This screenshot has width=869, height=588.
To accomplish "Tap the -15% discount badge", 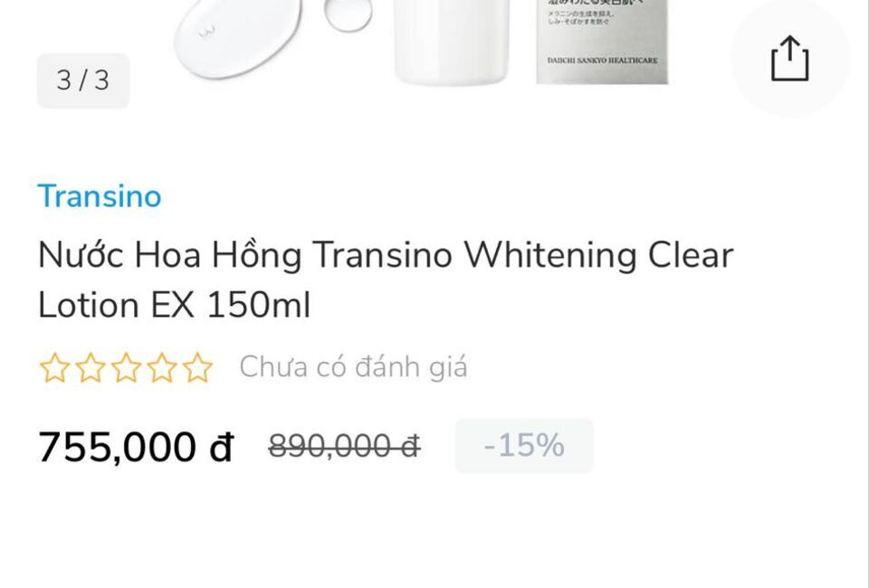I will click(524, 446).
